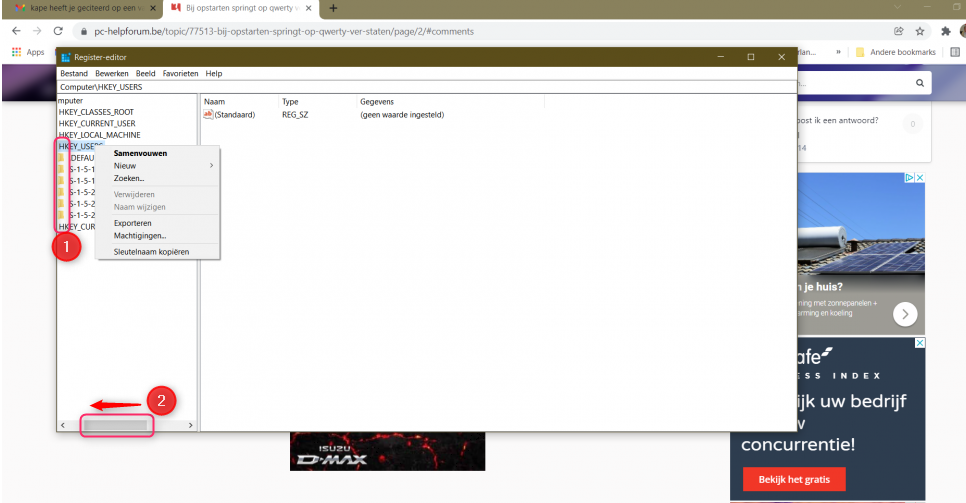The width and height of the screenshot is (966, 503).
Task: Click the forum search magnifier icon
Action: 920,83
